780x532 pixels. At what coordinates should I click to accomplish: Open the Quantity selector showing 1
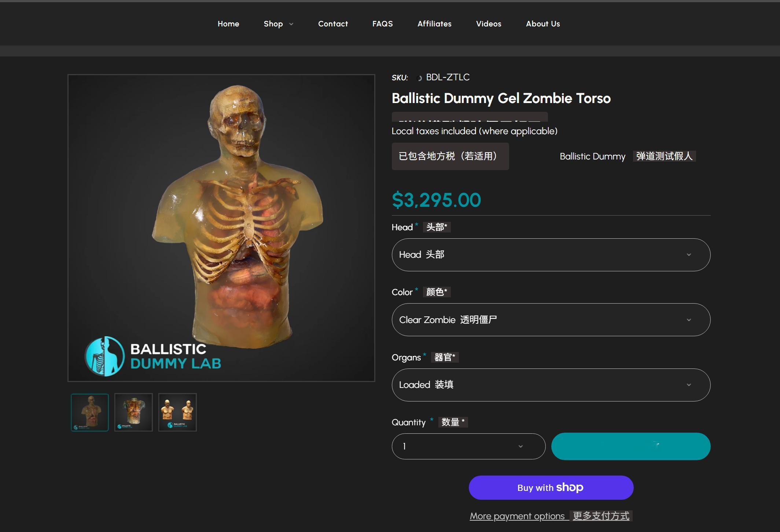point(468,447)
